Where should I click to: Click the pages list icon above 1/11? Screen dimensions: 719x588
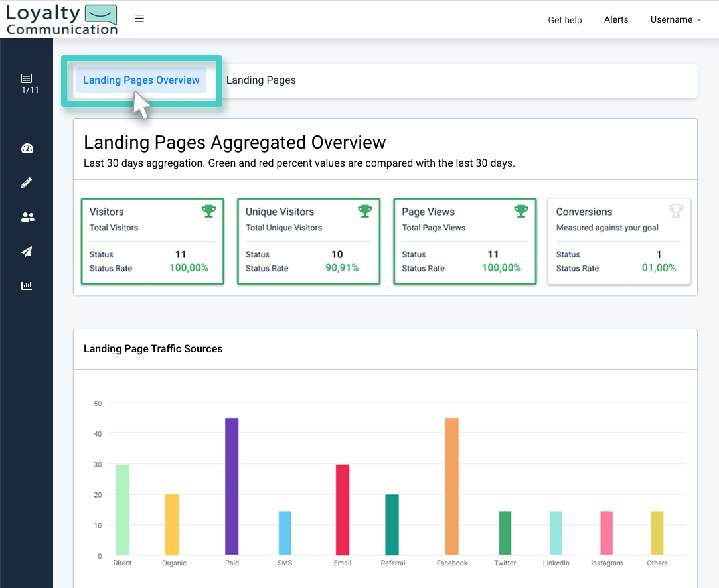coord(27,77)
